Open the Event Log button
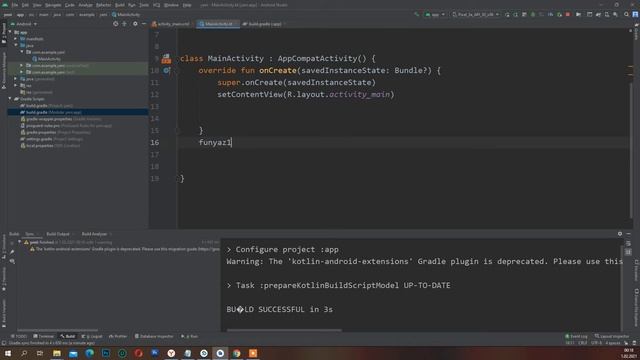 [x=576, y=336]
